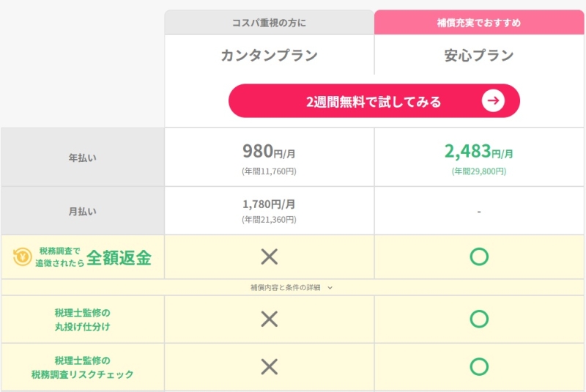Viewport: 586px width, 392px height.
Task: Click the arrow icon in the trial button
Action: tap(494, 101)
